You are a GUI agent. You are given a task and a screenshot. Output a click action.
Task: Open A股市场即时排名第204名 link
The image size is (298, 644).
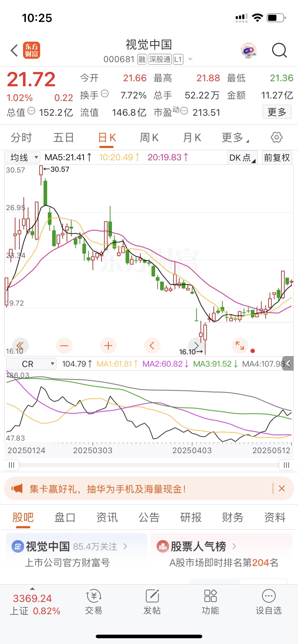pos(224,562)
